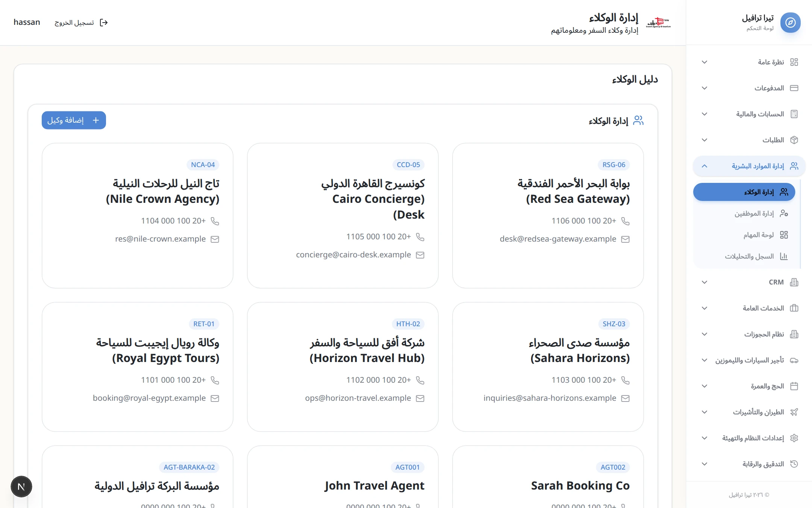The width and height of the screenshot is (812, 508).
Task: Open لوحة المهام submenu item
Action: (744, 235)
